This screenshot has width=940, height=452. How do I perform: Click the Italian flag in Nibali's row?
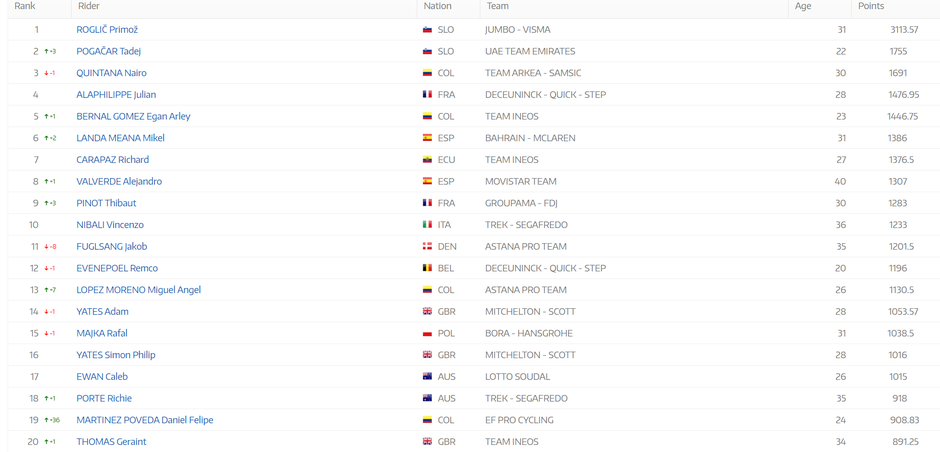(427, 225)
